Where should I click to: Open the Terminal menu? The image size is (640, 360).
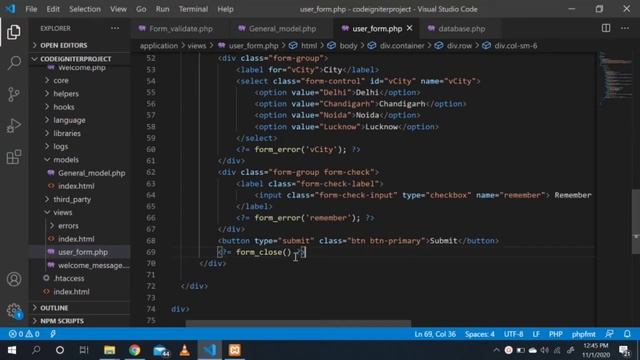193,9
